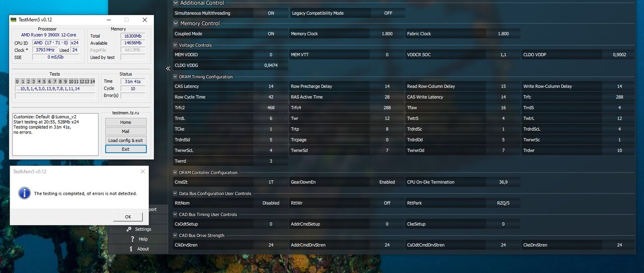The width and height of the screenshot is (644, 273).
Task: Click the testmem.tz.ru label
Action: 126,114
